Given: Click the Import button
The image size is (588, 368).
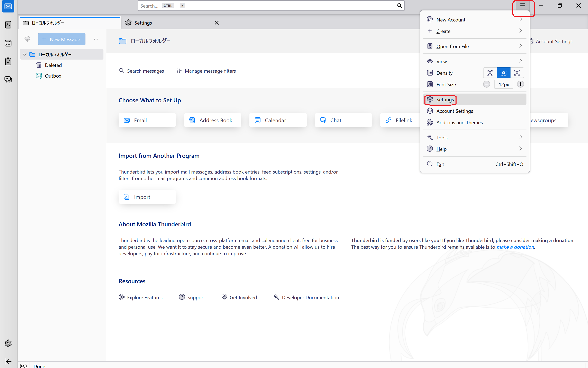Looking at the screenshot, I should pyautogui.click(x=147, y=197).
